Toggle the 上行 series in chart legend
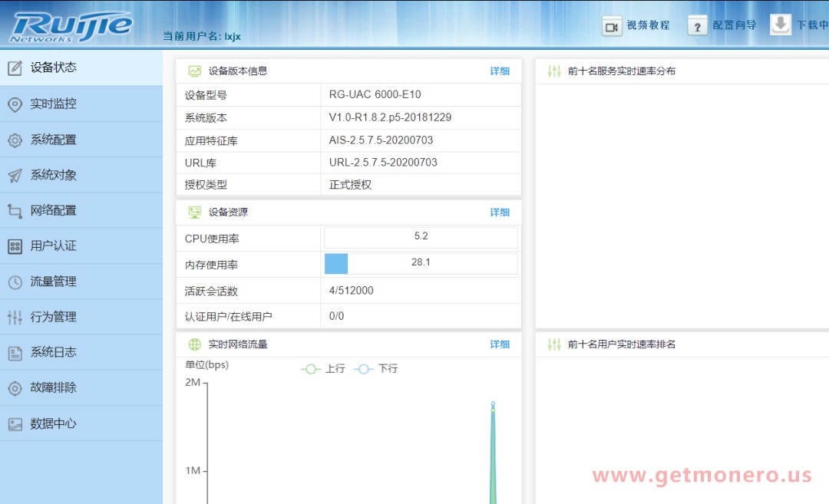Screen dimensions: 829x504 click(322, 369)
